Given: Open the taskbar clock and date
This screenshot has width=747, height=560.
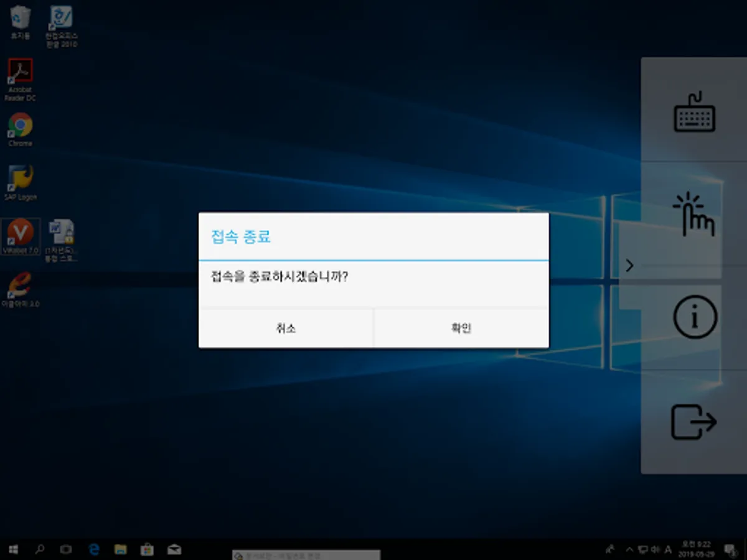Looking at the screenshot, I should [695, 549].
